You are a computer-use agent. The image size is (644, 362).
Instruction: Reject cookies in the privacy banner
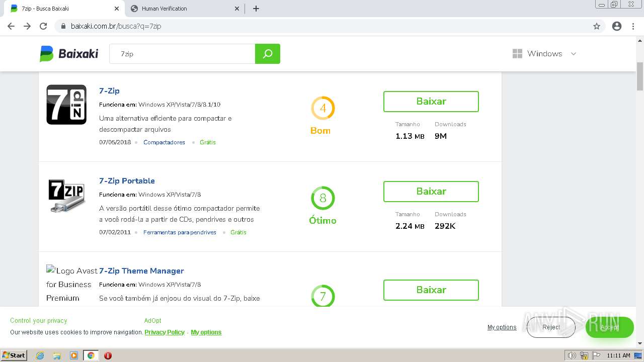551,327
